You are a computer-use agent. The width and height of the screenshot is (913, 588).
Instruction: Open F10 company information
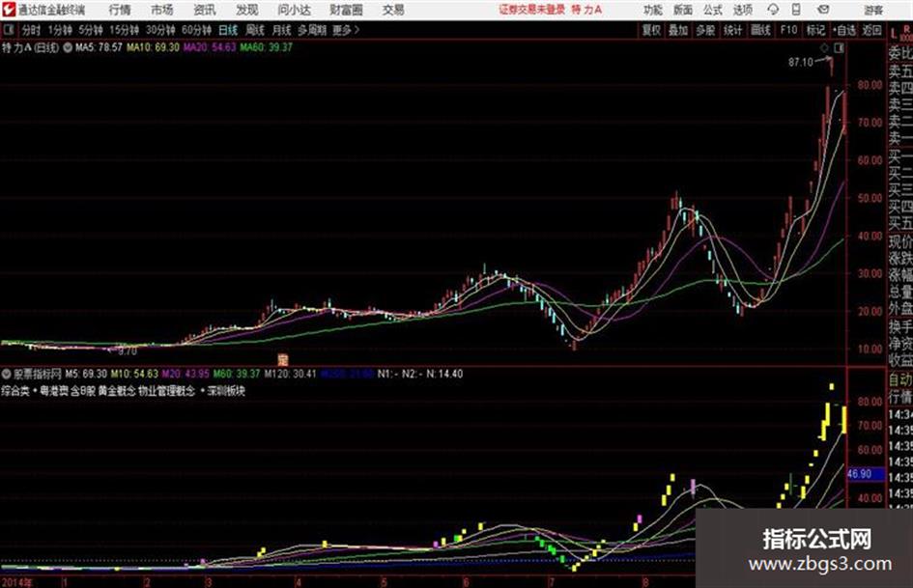tap(788, 30)
